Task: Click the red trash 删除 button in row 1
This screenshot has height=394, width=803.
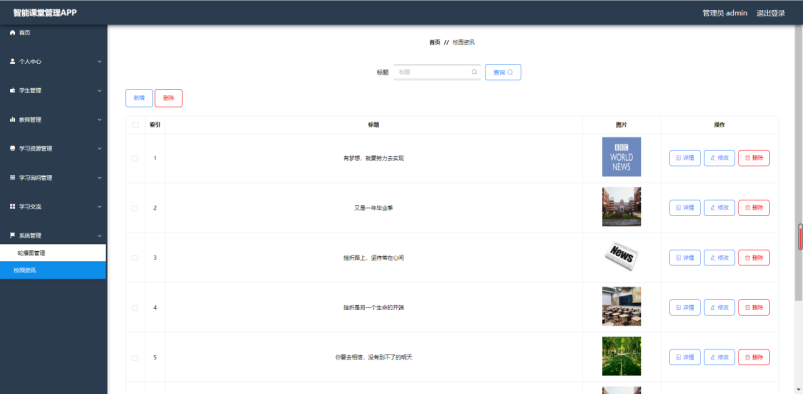Action: click(754, 158)
